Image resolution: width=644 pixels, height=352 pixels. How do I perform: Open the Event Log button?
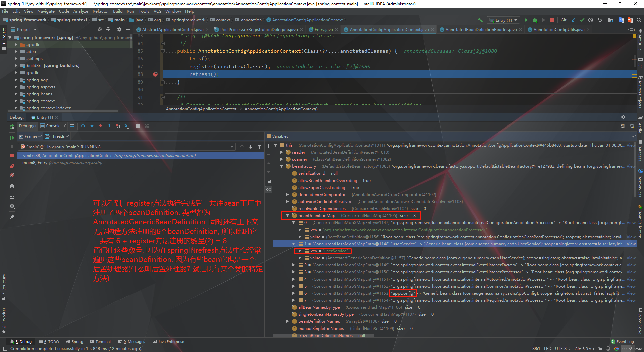point(623,342)
